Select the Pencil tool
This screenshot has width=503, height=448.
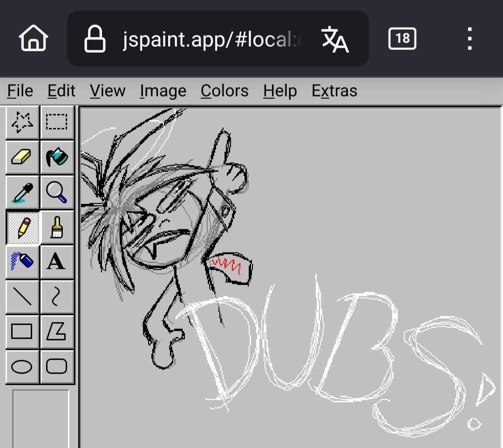point(22,227)
